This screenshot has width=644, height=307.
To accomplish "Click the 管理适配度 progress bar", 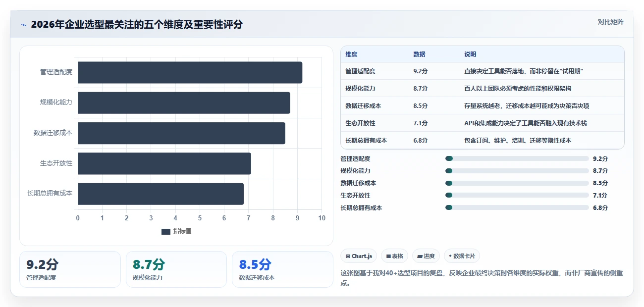I will click(x=517, y=158).
